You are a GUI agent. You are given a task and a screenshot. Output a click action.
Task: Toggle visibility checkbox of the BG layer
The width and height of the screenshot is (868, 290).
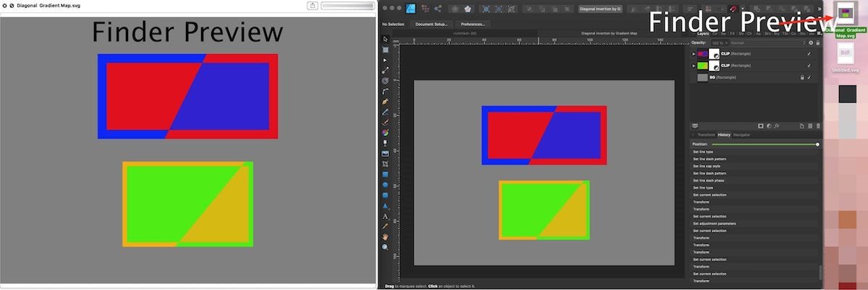point(809,77)
